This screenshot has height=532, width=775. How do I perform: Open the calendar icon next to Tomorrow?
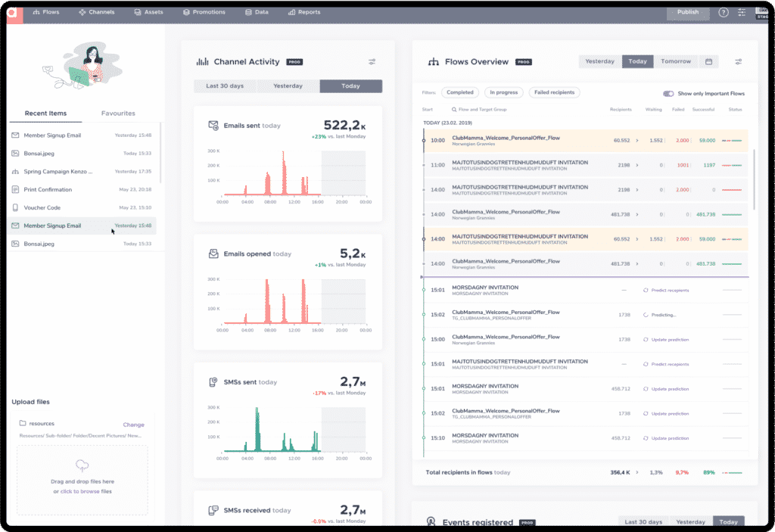tap(708, 62)
